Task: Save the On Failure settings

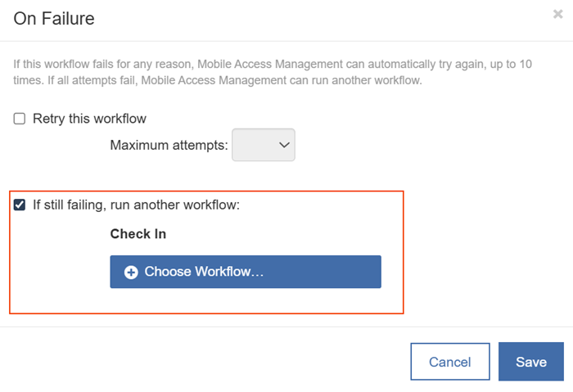Action: click(x=531, y=362)
